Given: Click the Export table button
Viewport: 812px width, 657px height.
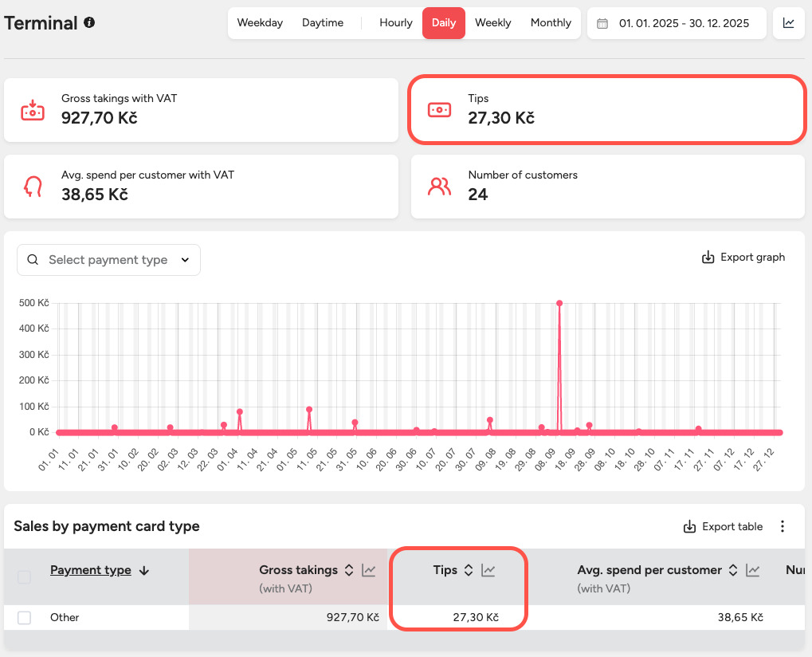Looking at the screenshot, I should tap(724, 526).
